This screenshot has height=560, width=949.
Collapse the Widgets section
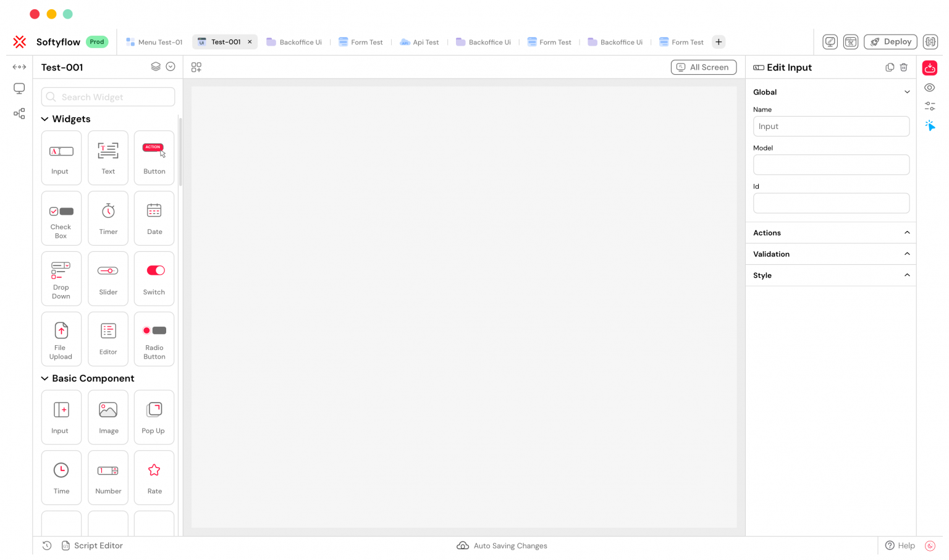coord(44,119)
